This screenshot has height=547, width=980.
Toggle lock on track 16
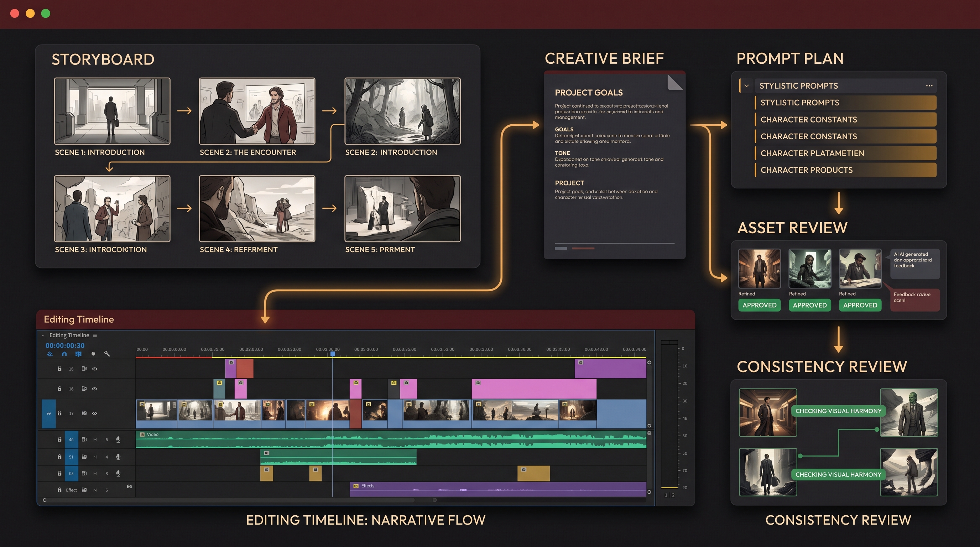59,389
